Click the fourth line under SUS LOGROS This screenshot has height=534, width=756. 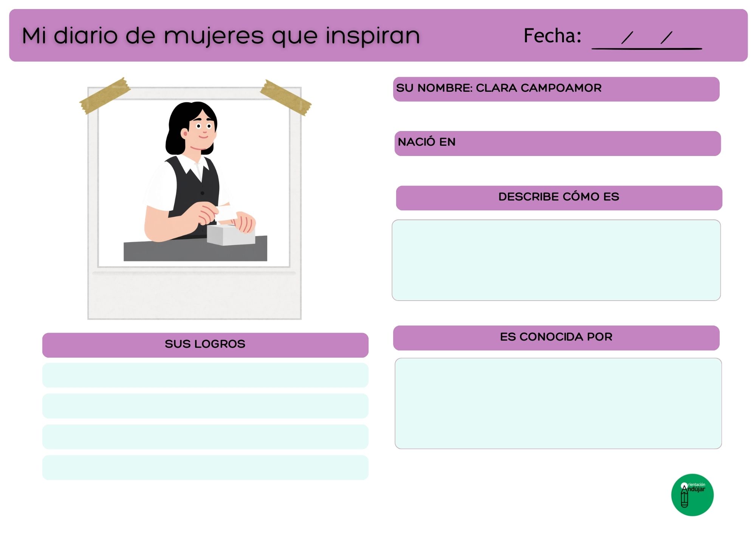205,468
